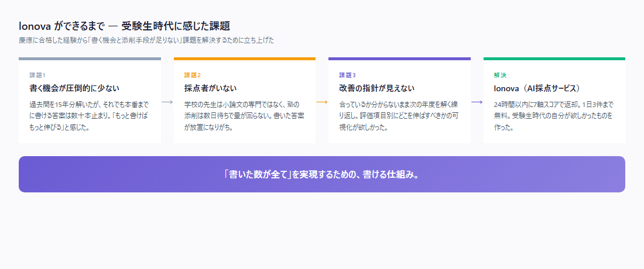Click the purple arrow before the 解決 card
Screen dimensions: 644x269
477,102
